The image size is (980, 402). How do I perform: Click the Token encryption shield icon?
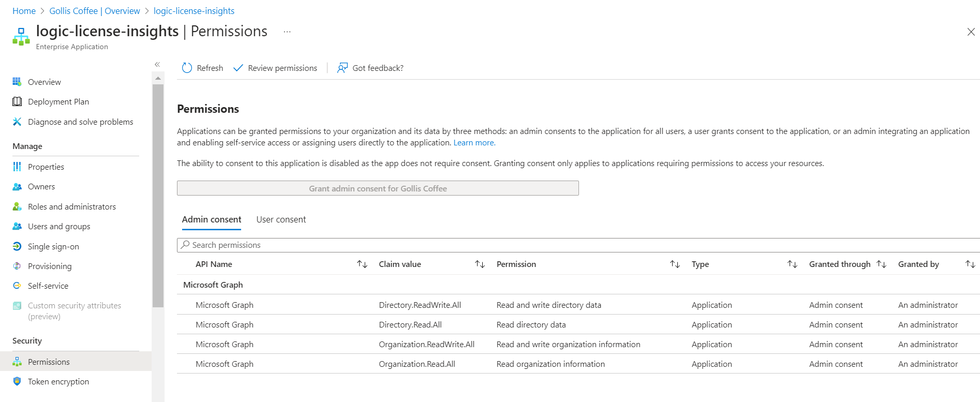click(x=17, y=381)
